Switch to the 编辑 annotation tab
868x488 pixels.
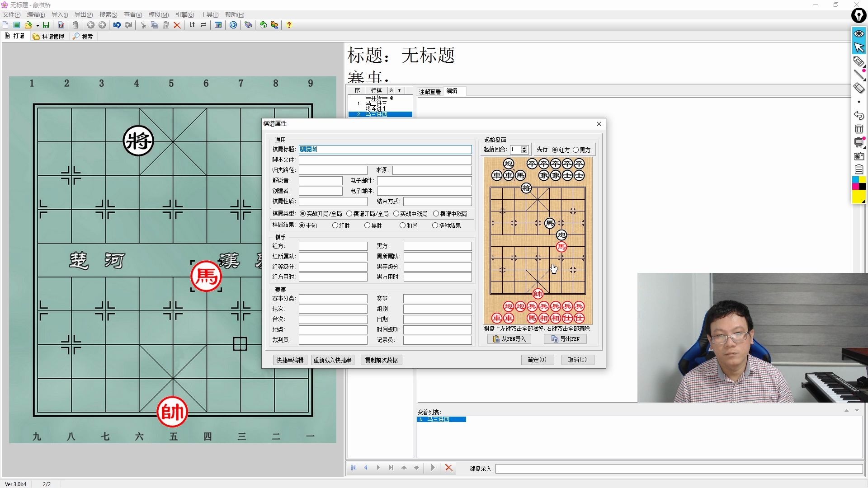452,91
